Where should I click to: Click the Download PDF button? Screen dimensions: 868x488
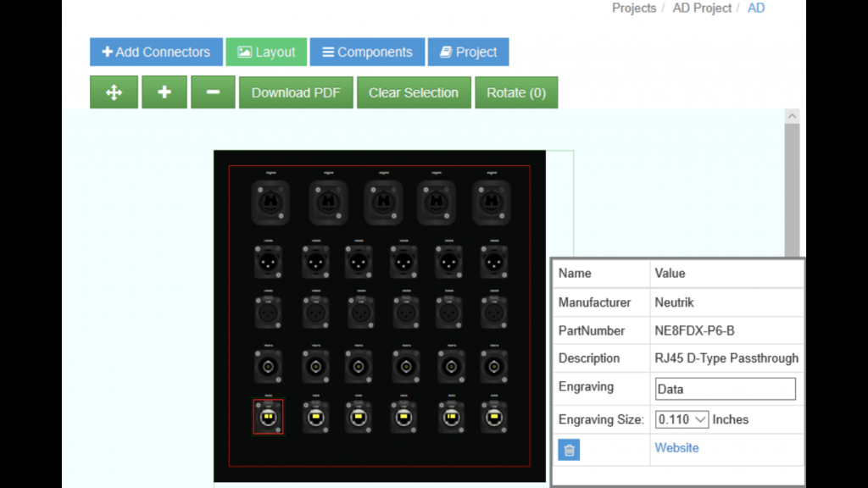tap(295, 91)
